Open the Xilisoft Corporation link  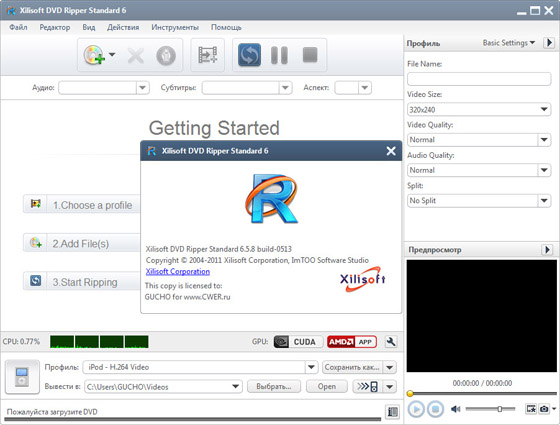(178, 271)
